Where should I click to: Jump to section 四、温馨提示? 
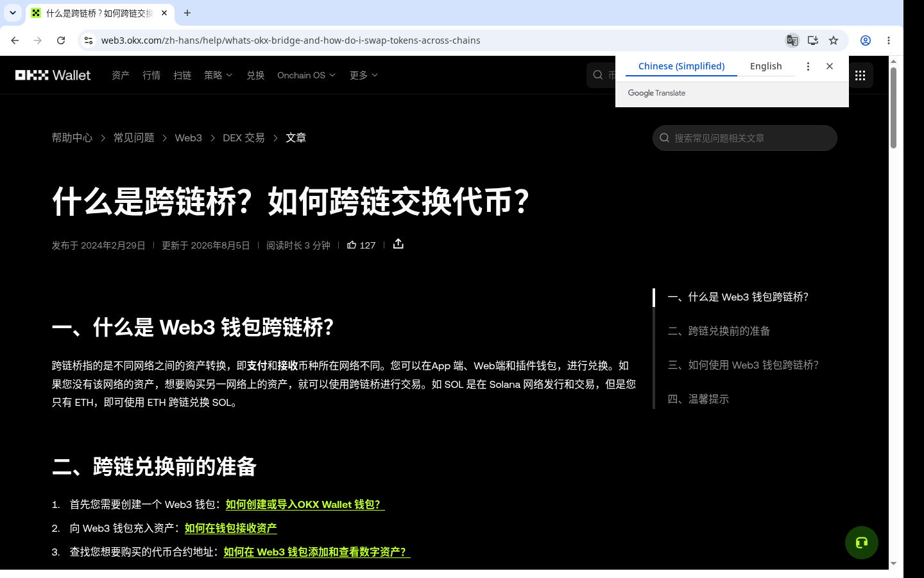[698, 399]
